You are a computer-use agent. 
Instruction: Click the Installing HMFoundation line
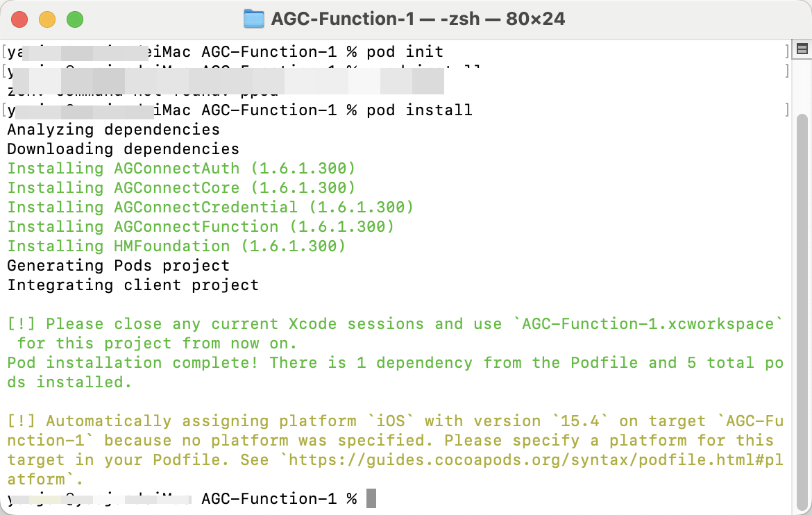(x=176, y=246)
